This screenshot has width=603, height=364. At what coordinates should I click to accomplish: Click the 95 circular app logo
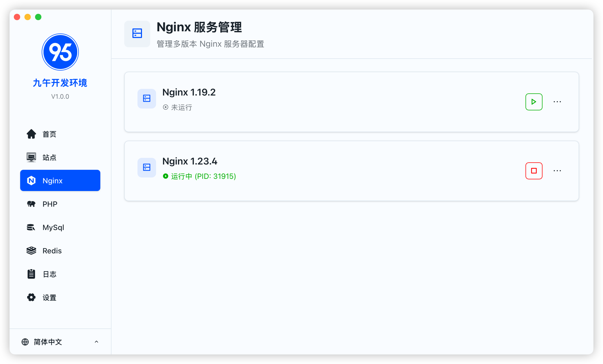[x=60, y=52]
